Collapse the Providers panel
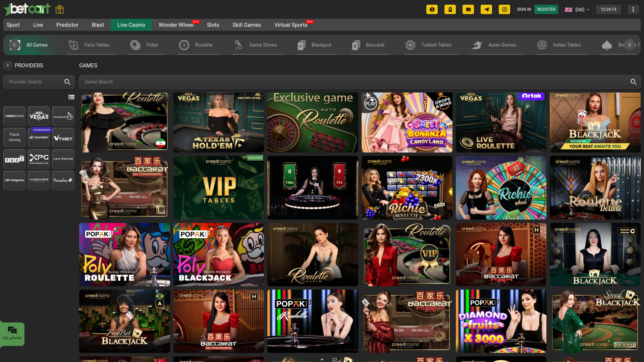 click(x=7, y=65)
